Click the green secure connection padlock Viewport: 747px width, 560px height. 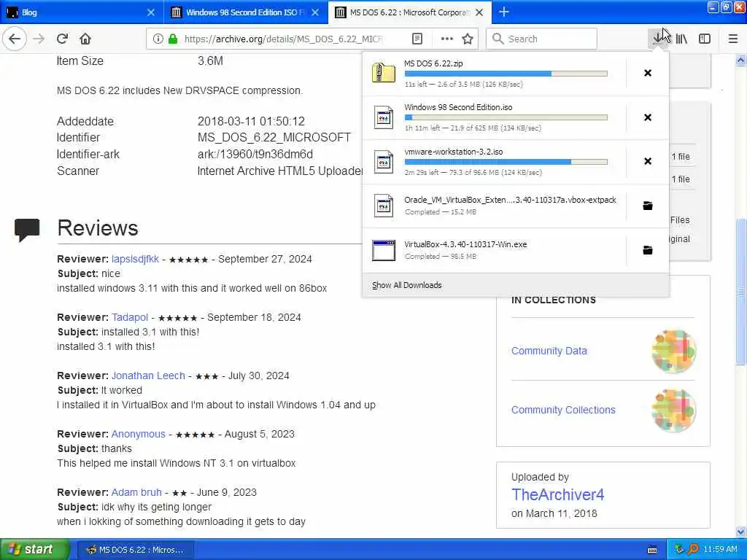coord(173,39)
